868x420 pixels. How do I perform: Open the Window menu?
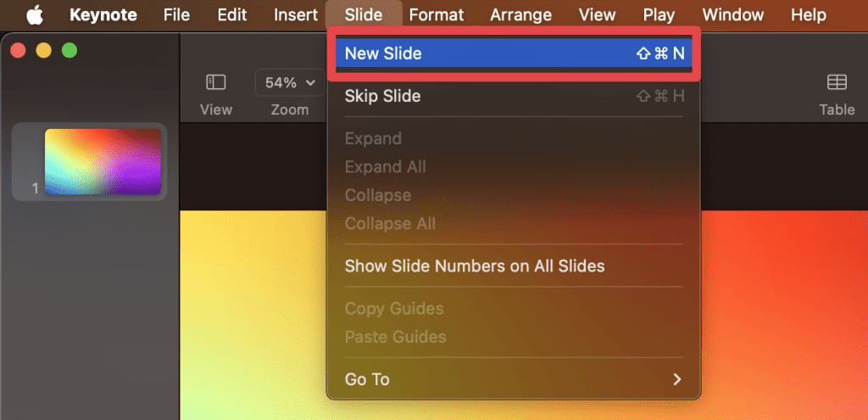(x=732, y=14)
